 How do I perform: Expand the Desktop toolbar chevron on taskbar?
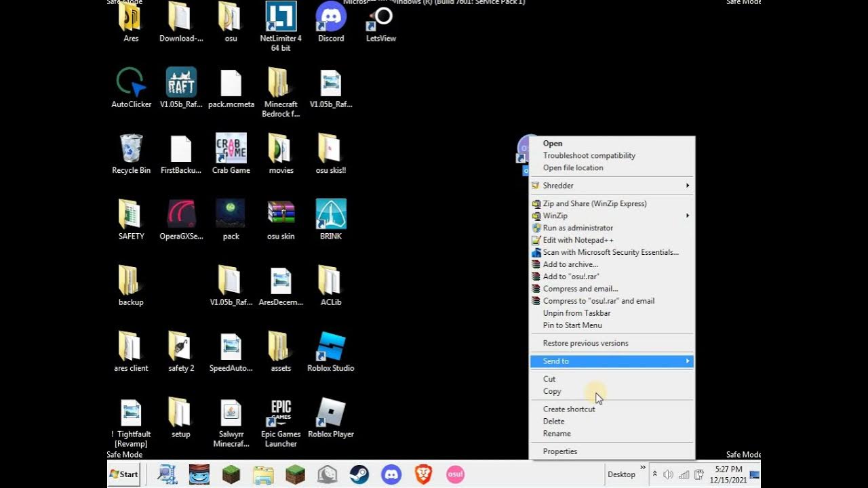point(643,468)
